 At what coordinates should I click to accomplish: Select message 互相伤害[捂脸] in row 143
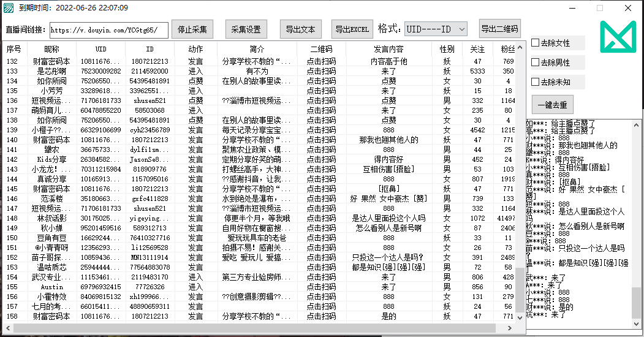click(388, 169)
